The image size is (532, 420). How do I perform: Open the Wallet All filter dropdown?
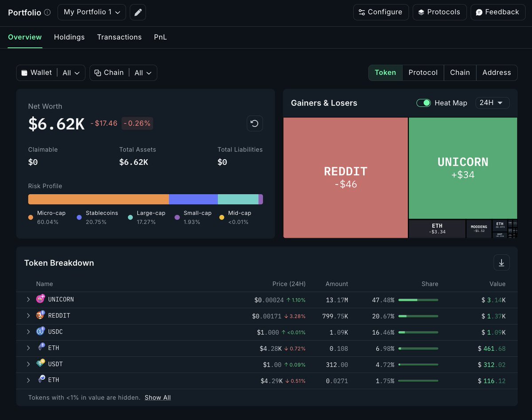click(51, 73)
